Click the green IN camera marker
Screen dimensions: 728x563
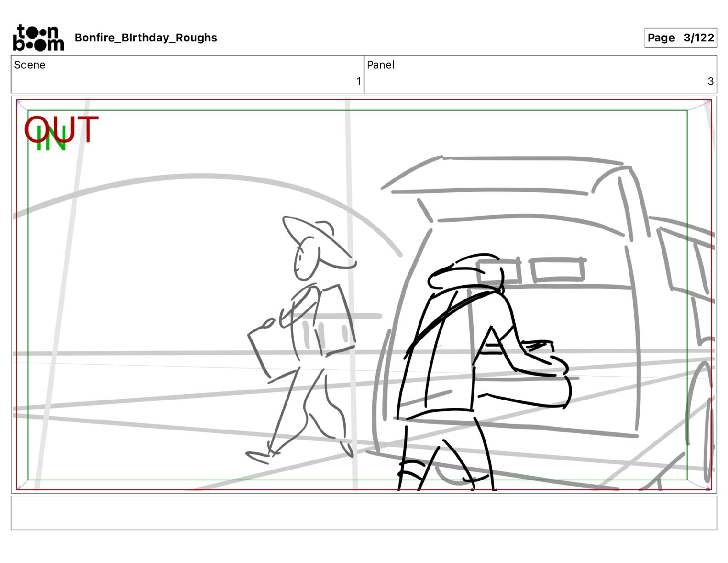coord(51,138)
